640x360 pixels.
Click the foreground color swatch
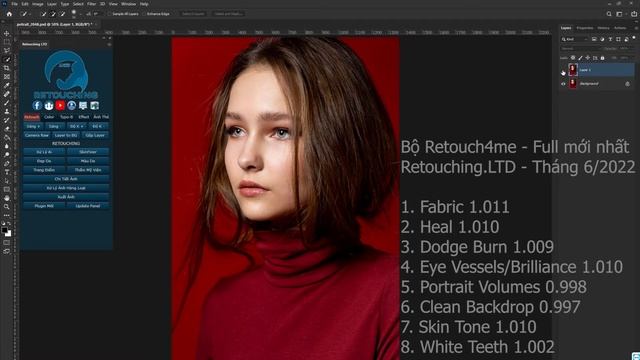4,230
